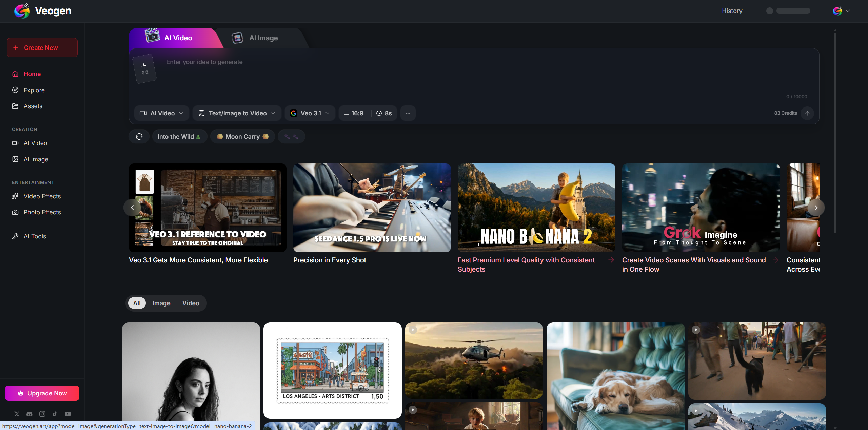Select the All filter pill
The height and width of the screenshot is (430, 868).
pos(137,303)
